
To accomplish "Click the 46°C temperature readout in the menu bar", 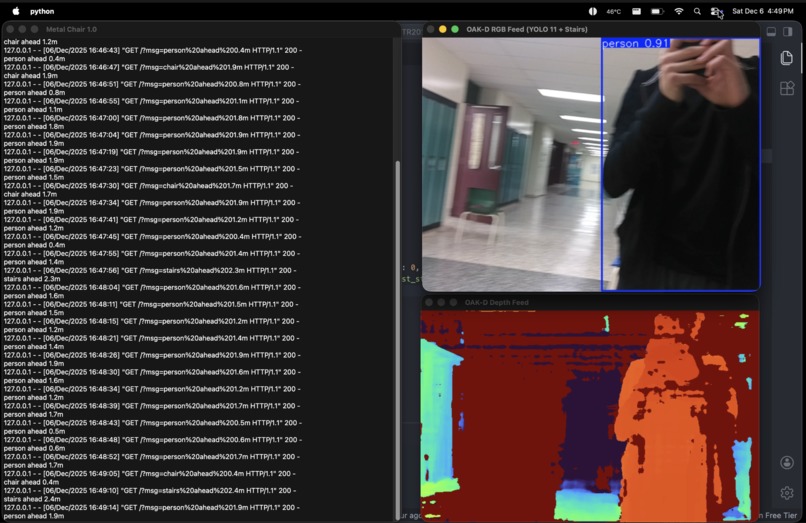I will click(613, 11).
